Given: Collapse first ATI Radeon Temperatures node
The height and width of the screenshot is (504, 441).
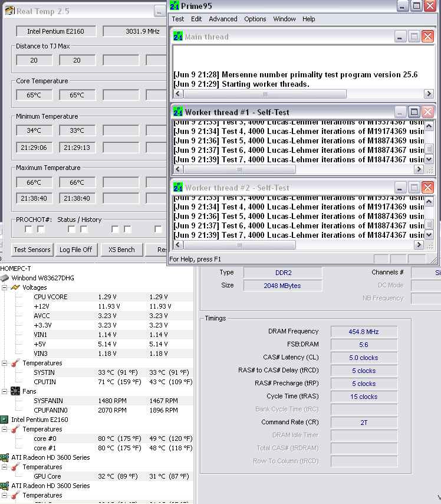Looking at the screenshot, I should click(x=4, y=467).
